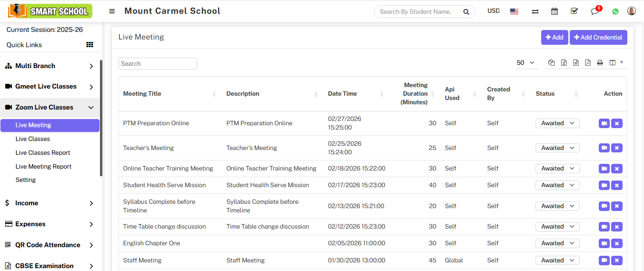Open status dropdown for Teacher's Meeting

(x=557, y=148)
